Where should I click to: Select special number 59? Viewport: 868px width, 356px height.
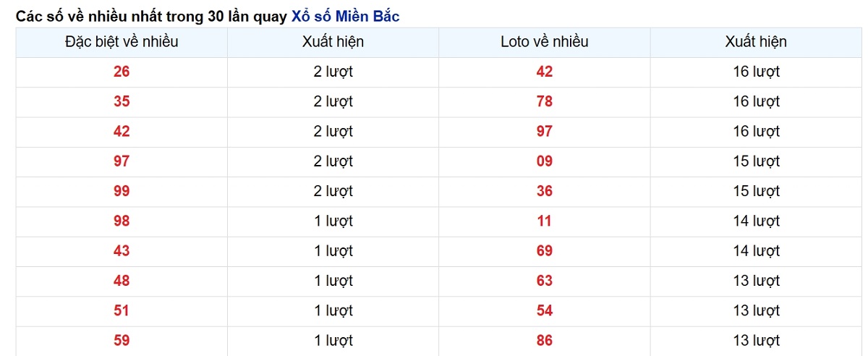pyautogui.click(x=122, y=340)
